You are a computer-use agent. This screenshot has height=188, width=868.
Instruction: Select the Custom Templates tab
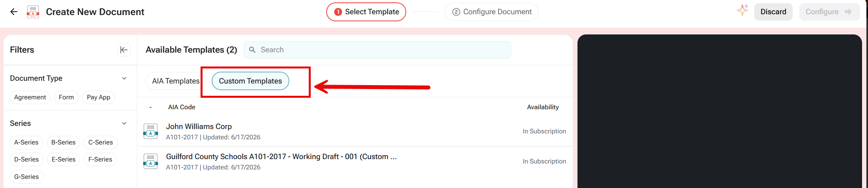(250, 81)
